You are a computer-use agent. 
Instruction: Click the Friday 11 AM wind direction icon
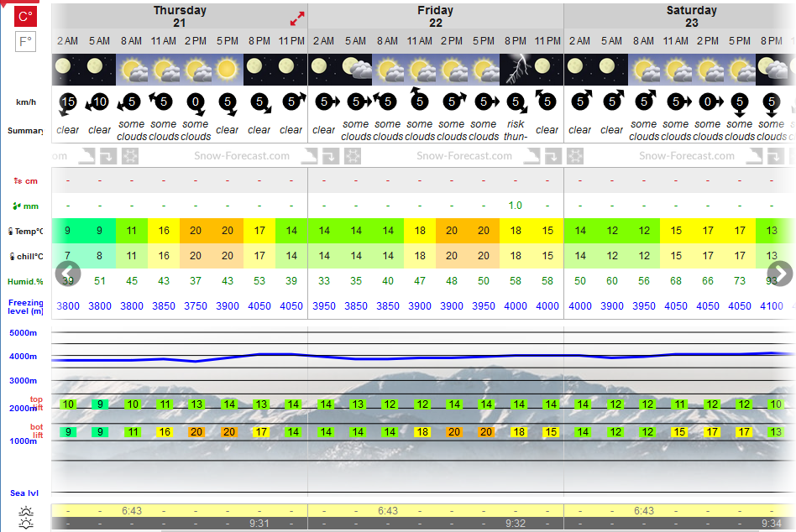pos(419,99)
